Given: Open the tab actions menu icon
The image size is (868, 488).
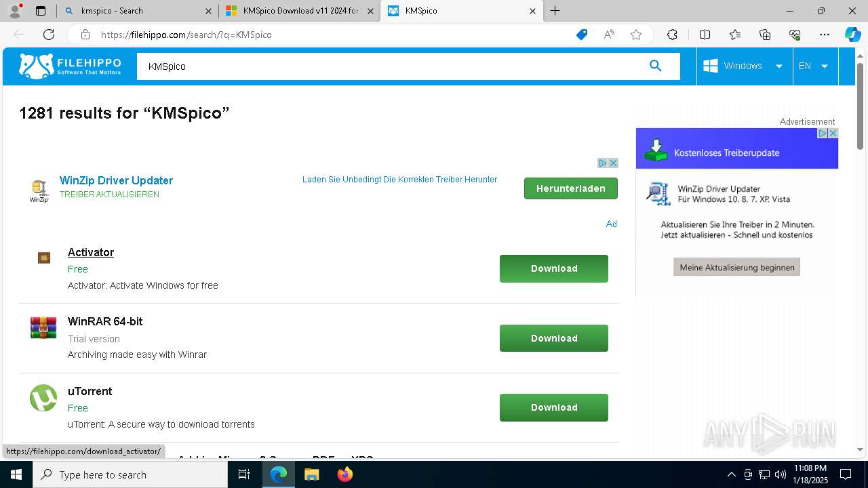Looking at the screenshot, I should pyautogui.click(x=41, y=11).
